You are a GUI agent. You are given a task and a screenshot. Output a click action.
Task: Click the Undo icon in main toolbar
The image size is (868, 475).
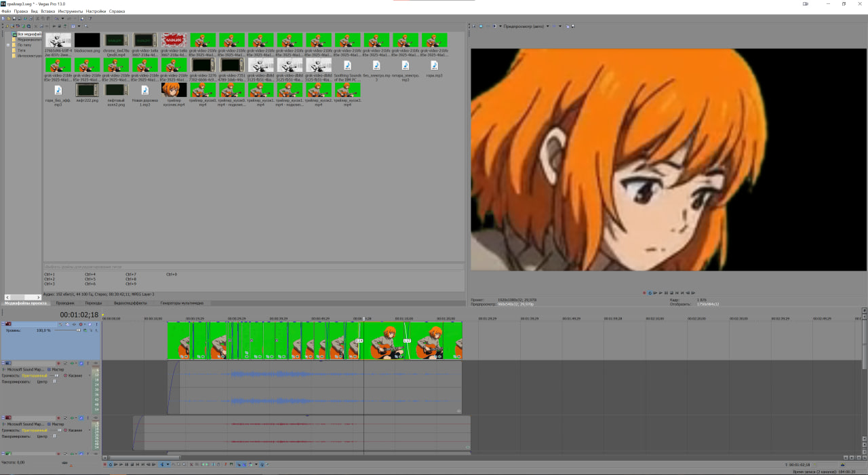(56, 18)
